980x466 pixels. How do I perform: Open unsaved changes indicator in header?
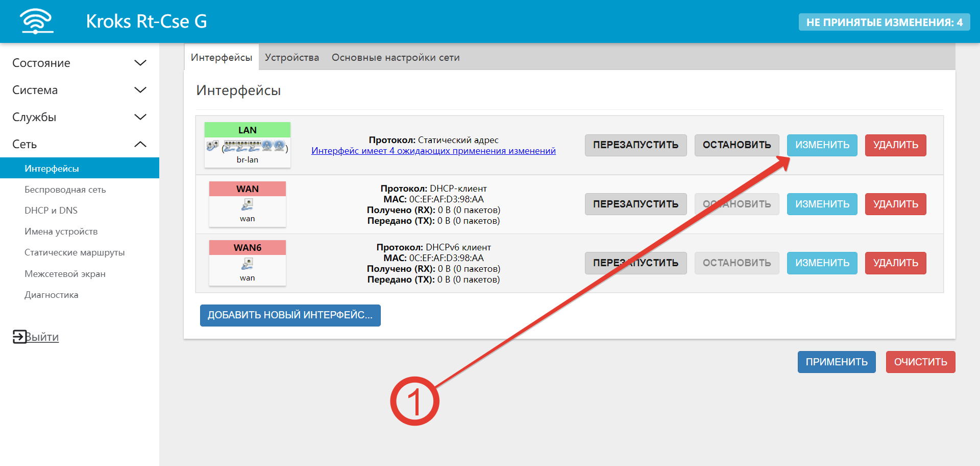tap(884, 22)
